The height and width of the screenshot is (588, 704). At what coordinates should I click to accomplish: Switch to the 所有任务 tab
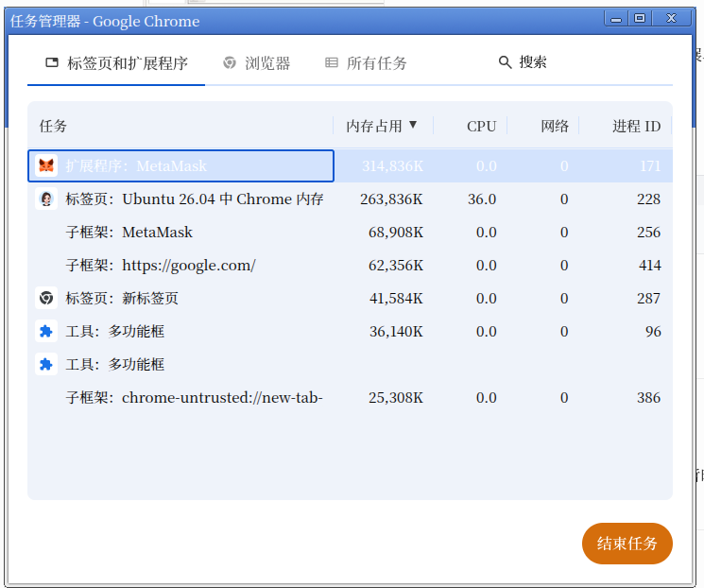click(x=366, y=63)
